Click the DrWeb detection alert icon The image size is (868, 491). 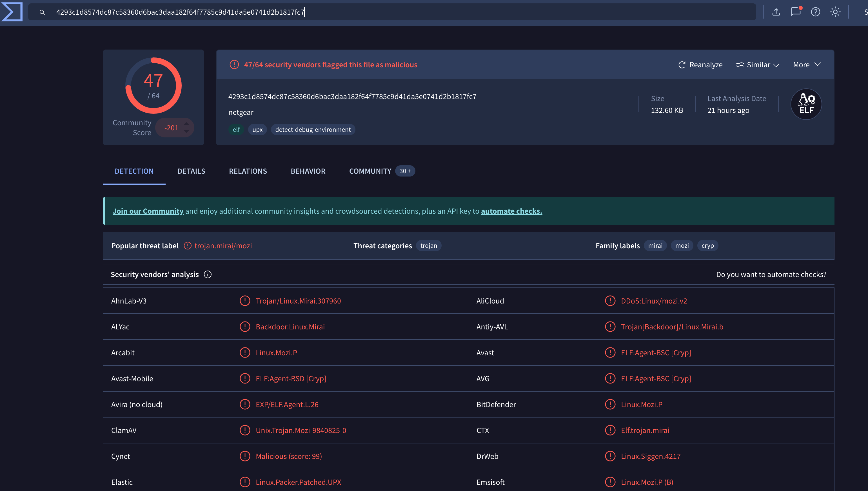610,456
